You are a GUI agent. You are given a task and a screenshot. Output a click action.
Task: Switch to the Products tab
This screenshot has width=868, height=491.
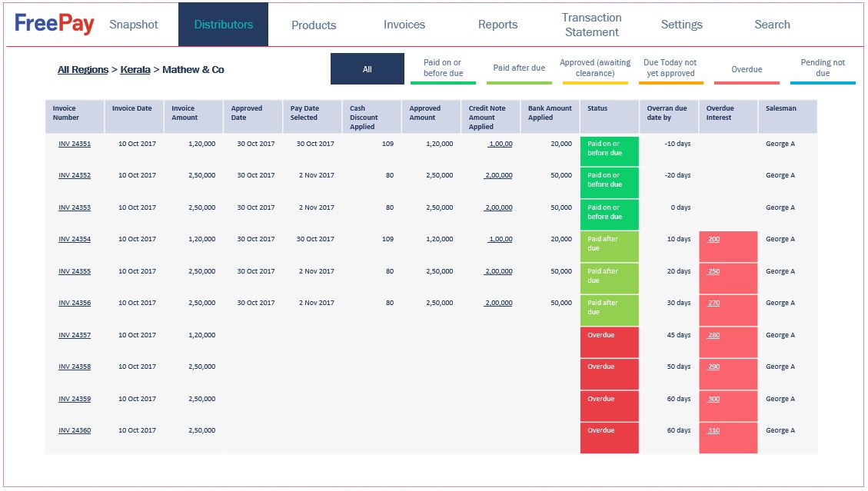(x=313, y=25)
